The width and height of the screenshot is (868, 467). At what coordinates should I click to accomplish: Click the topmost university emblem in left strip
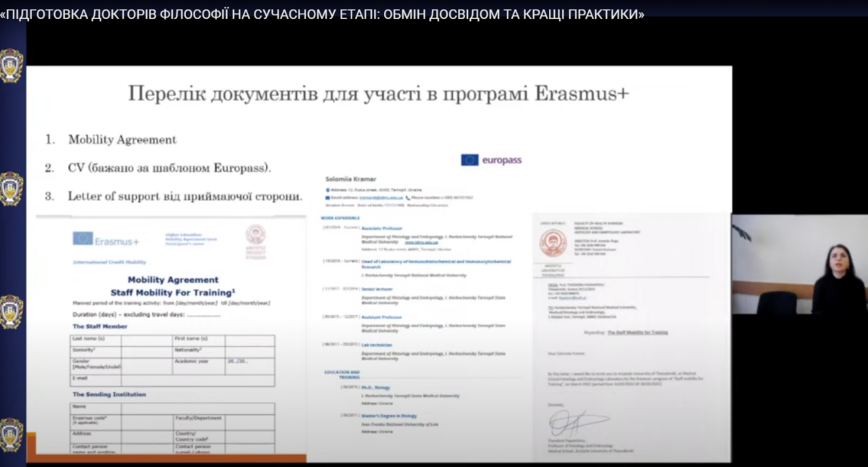[11, 65]
